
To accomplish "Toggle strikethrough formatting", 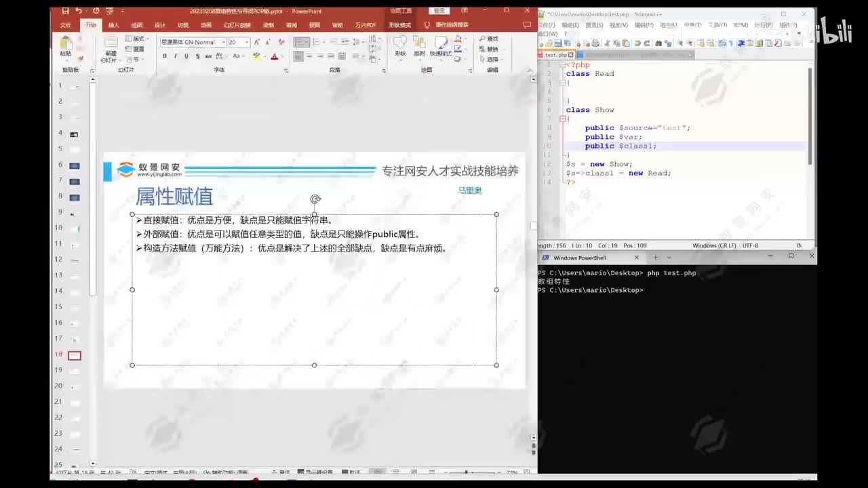I will tap(209, 56).
